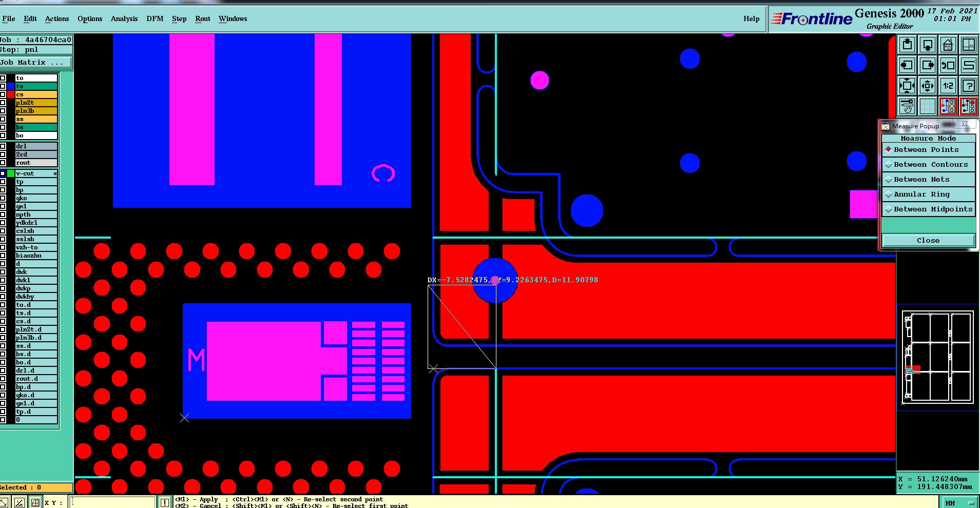Click the pan down view icon
The height and width of the screenshot is (508, 980).
pyautogui.click(x=928, y=45)
